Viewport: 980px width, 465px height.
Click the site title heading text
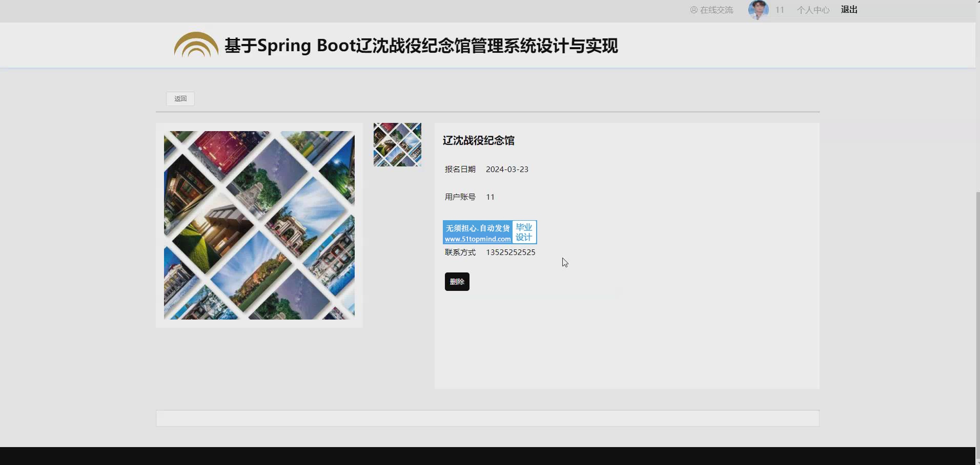(x=421, y=46)
